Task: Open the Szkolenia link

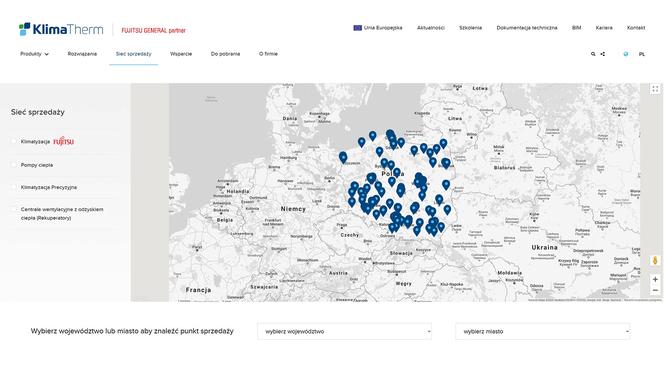Action: click(470, 28)
